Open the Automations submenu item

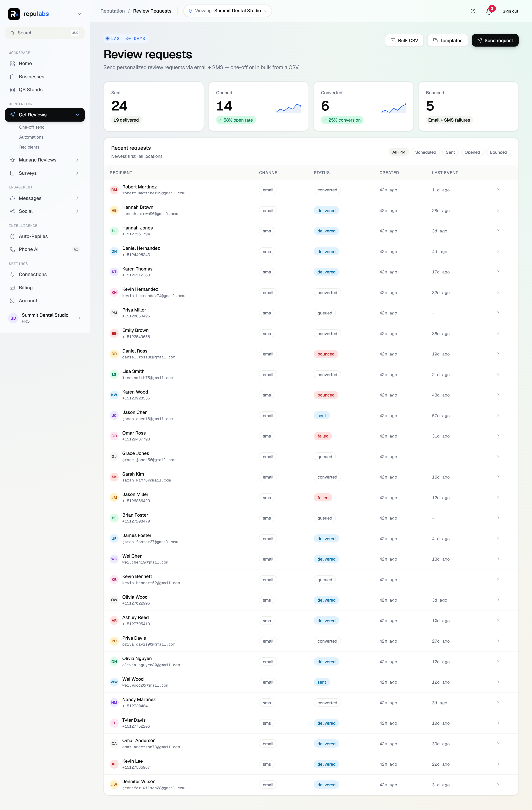[31, 137]
